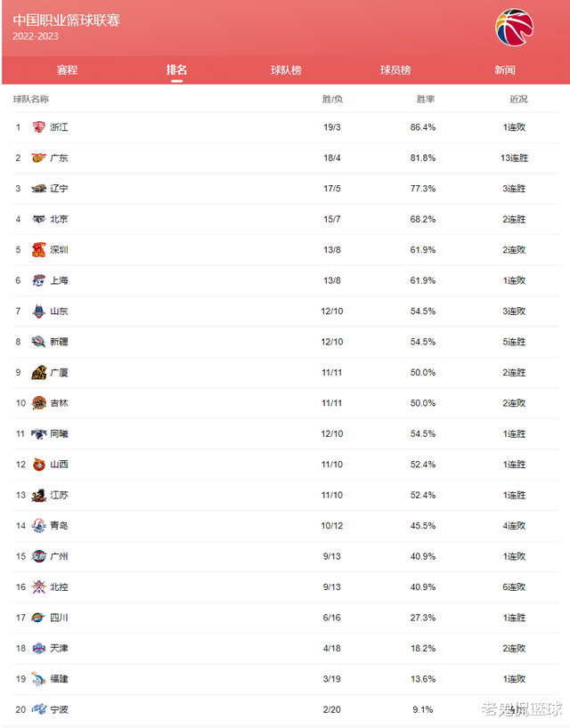The image size is (570, 728).
Task: Click the 胜/负 column header
Action: point(332,99)
